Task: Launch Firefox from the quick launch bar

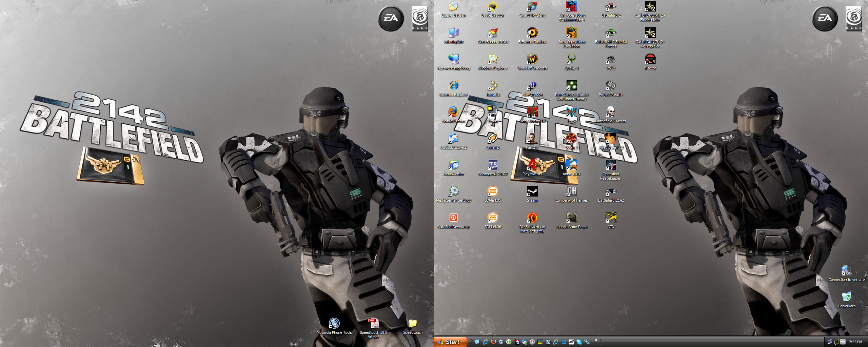Action: pos(493,342)
